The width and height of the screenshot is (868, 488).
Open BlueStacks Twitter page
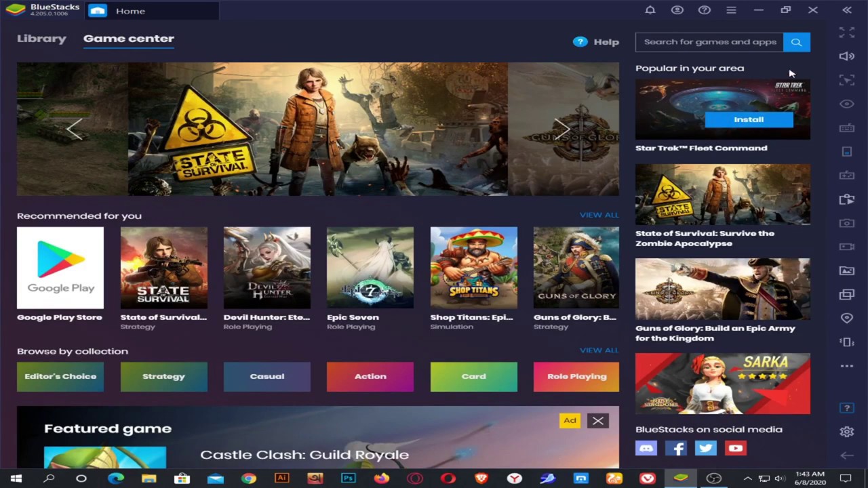(706, 448)
